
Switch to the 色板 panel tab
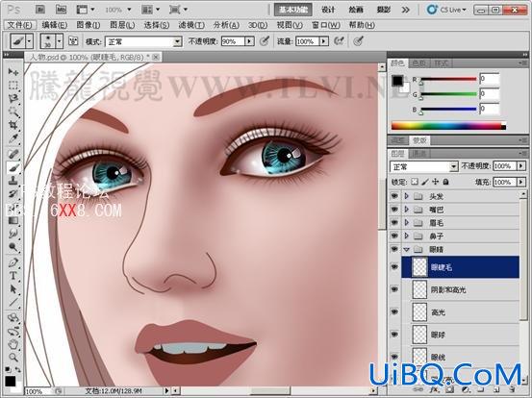tap(418, 63)
